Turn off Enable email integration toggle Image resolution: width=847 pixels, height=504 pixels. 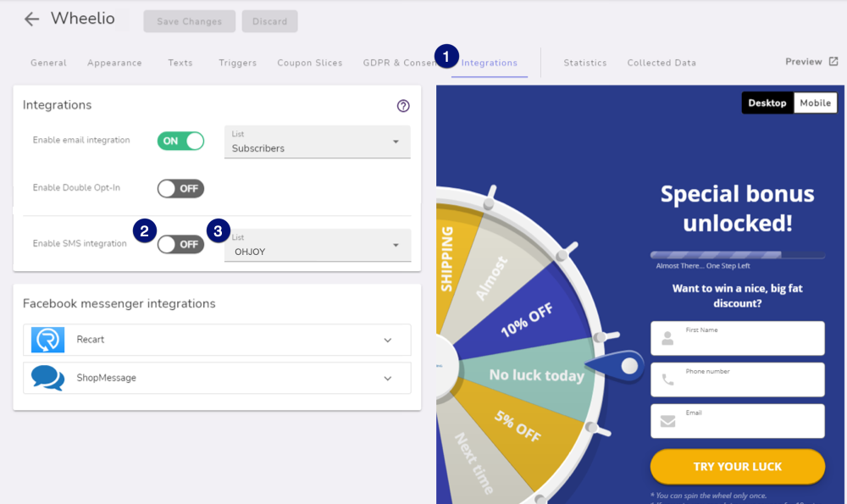pyautogui.click(x=180, y=141)
